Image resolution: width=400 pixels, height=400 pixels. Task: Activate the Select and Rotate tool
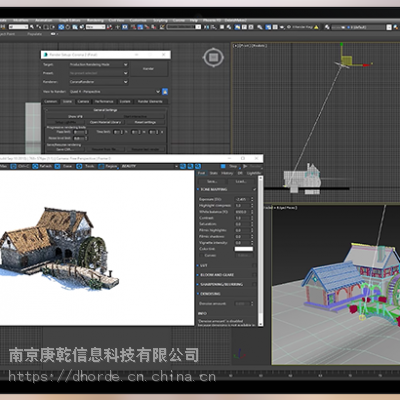(68, 27)
